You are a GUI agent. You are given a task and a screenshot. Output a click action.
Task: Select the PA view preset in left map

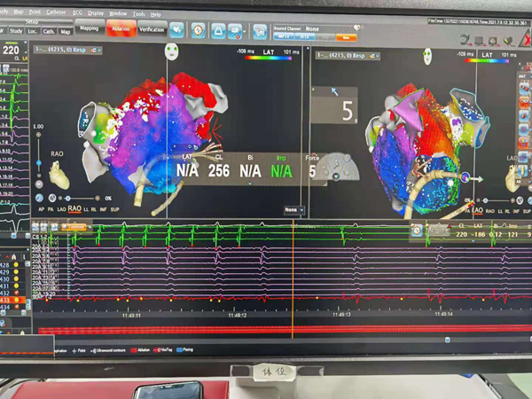point(51,208)
